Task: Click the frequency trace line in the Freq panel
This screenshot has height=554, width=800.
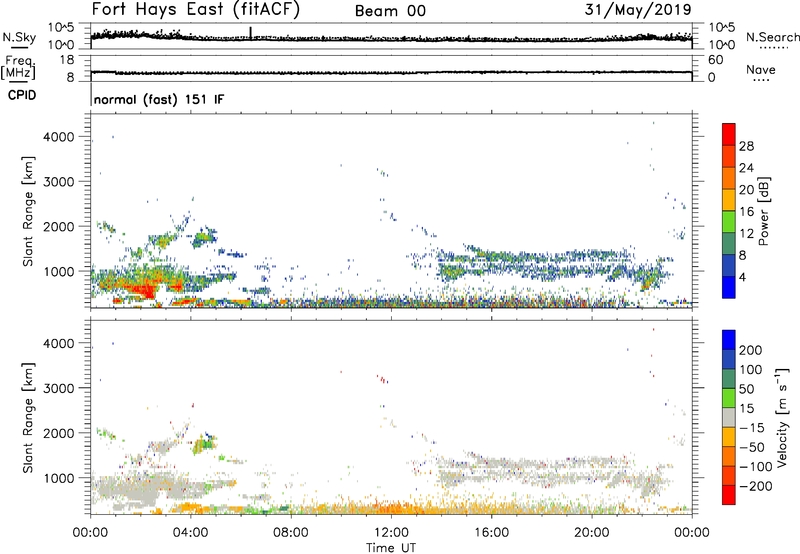Action: pyautogui.click(x=391, y=72)
